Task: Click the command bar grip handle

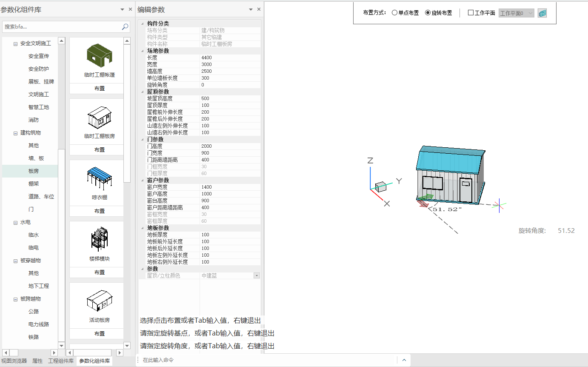Action: point(138,360)
